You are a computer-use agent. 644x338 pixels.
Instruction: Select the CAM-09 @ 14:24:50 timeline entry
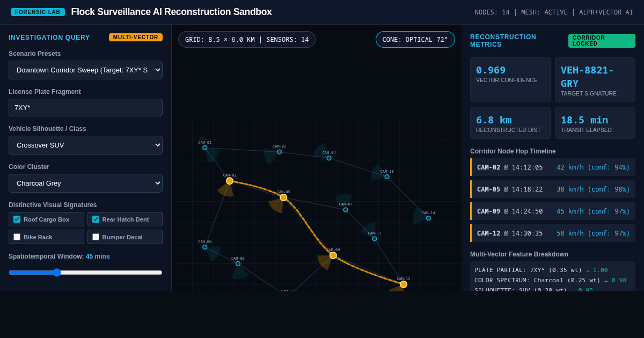[553, 211]
